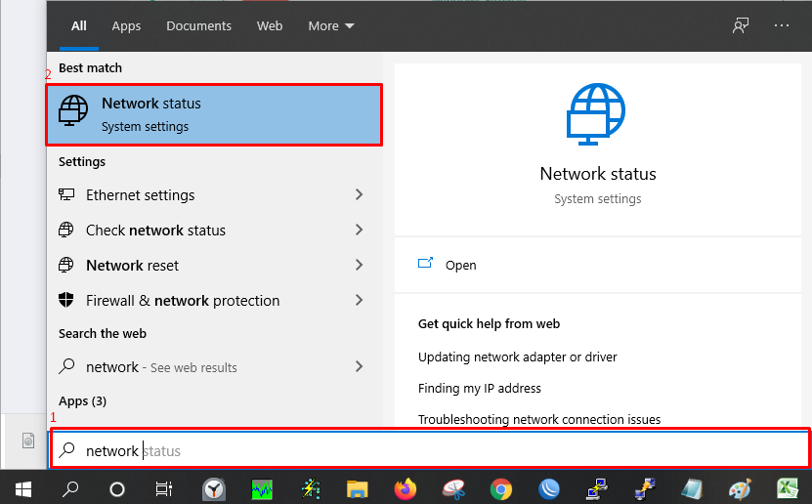Click the Windows Start button
This screenshot has width=812, height=504.
point(22,489)
